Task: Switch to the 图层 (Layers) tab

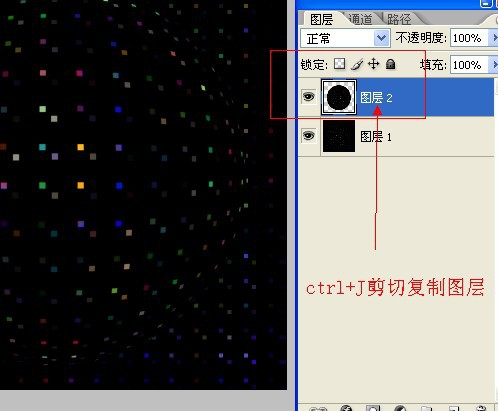Action: 321,19
